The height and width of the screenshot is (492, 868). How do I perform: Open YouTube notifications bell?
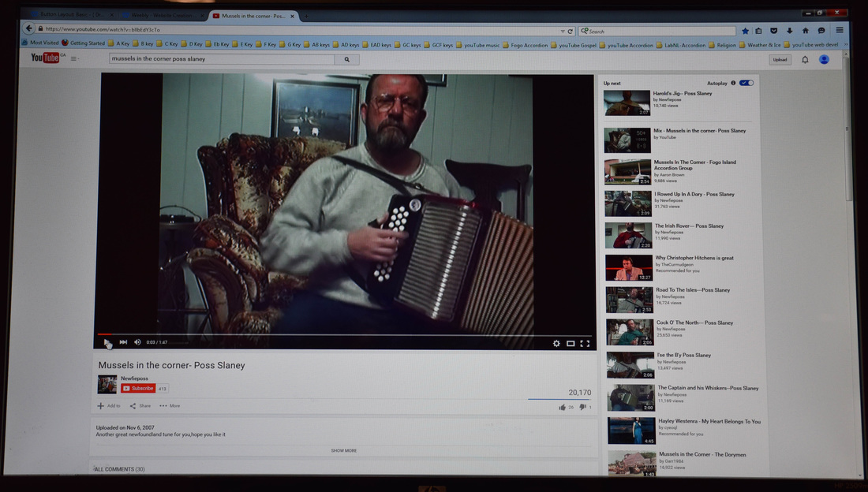(x=805, y=60)
